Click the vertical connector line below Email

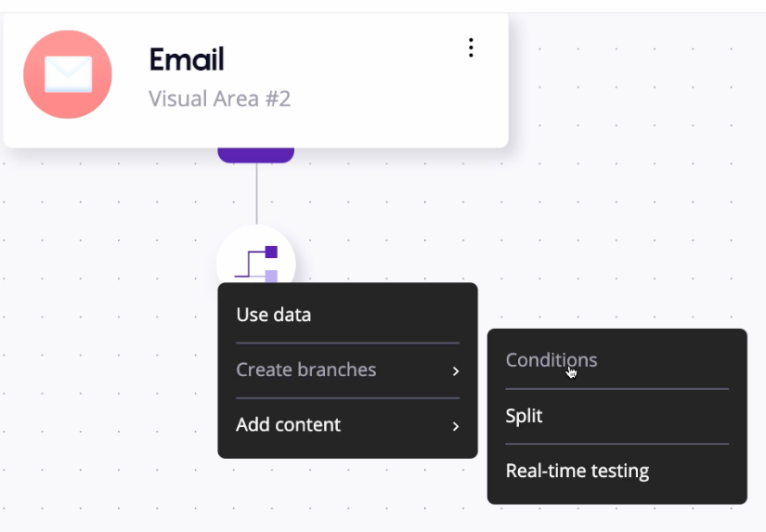[256, 195]
